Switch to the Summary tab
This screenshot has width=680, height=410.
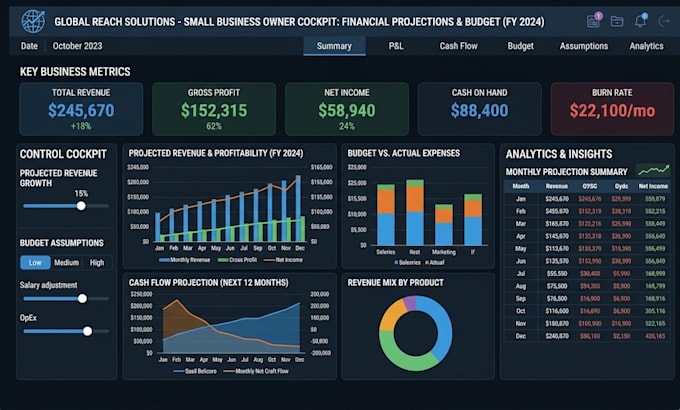pyautogui.click(x=334, y=46)
